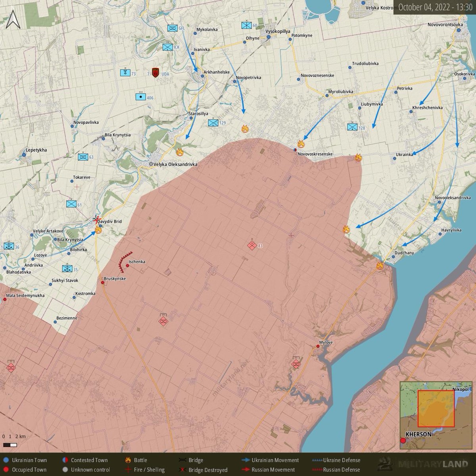476x476 pixels.
Task: Select the GFL unit marker
Action: pos(173,28)
